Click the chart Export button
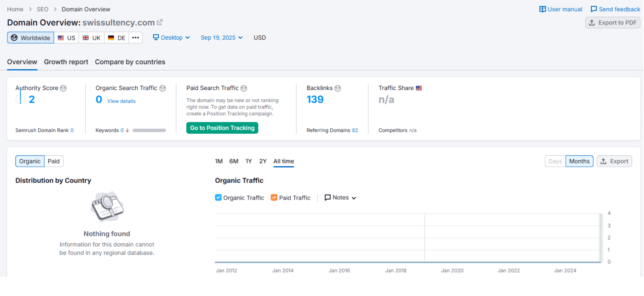 tap(614, 161)
